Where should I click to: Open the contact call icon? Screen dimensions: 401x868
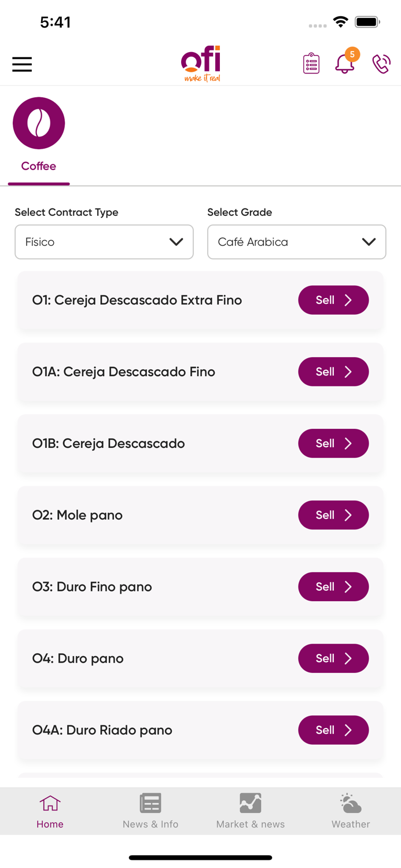(x=381, y=64)
